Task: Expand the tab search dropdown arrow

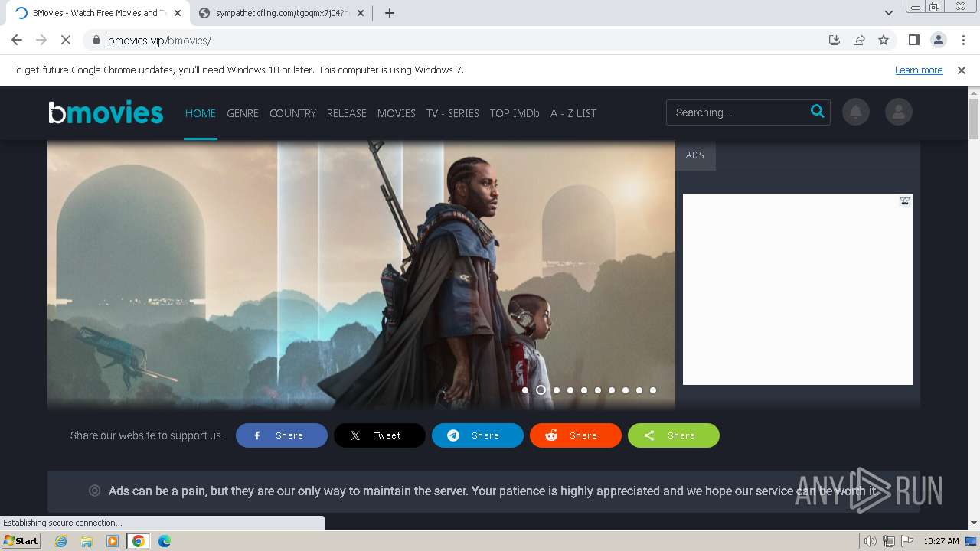Action: click(x=889, y=13)
